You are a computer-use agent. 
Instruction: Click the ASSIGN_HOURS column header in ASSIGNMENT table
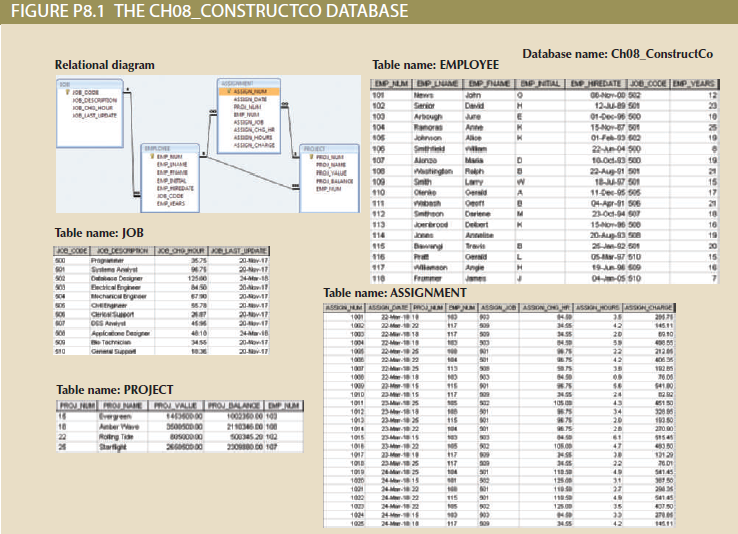598,308
